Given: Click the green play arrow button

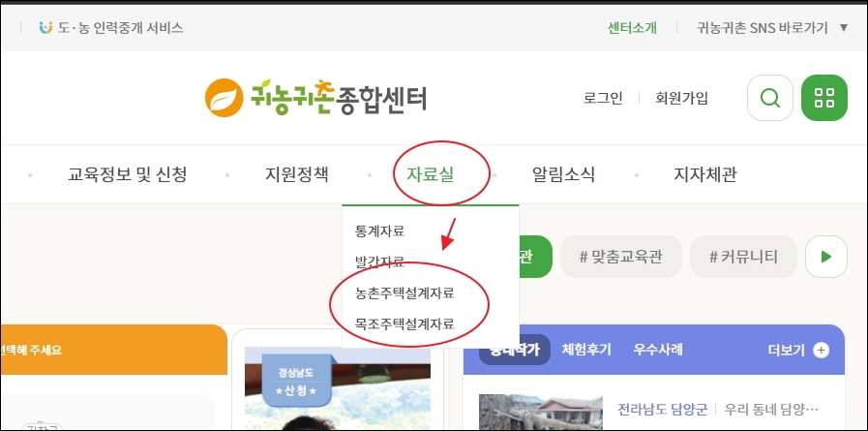Looking at the screenshot, I should (826, 257).
